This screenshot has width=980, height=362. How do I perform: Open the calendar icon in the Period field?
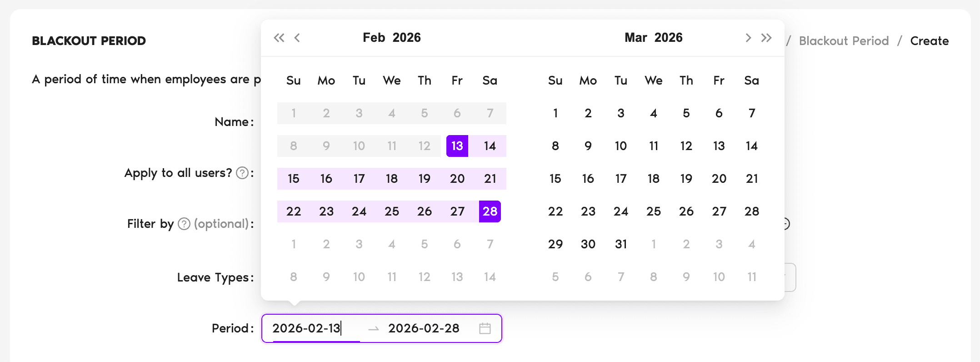tap(485, 328)
